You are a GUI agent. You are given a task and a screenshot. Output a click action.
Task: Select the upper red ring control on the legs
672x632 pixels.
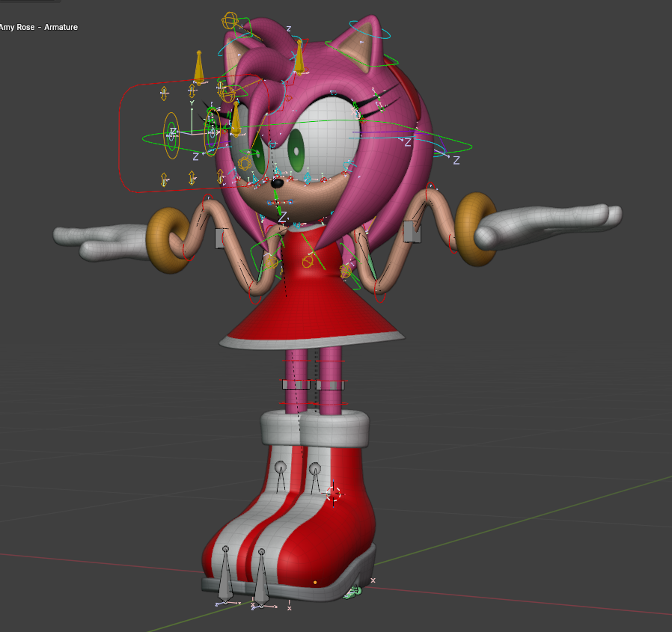(313, 361)
